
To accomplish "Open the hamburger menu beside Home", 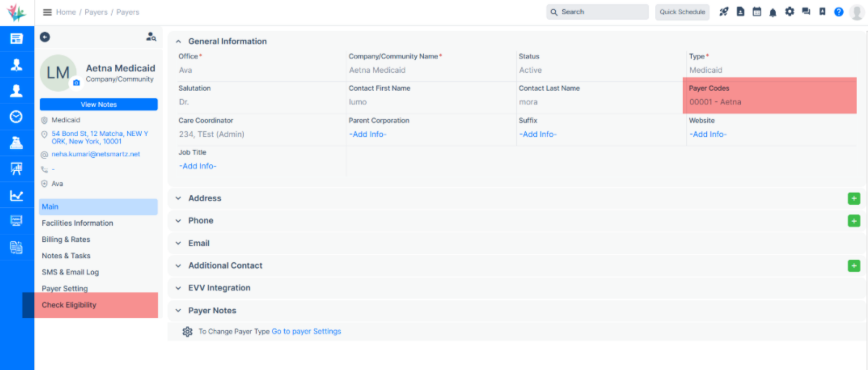I will pos(47,12).
